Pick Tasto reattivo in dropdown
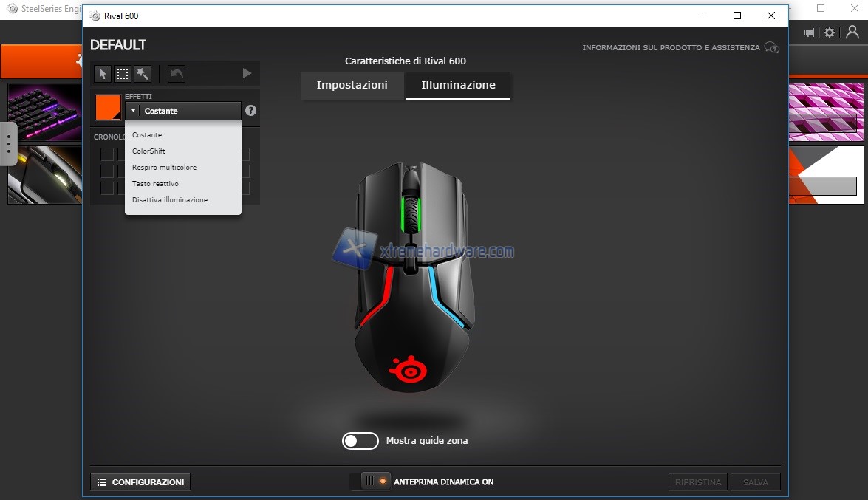Viewport: 868px width, 500px height. coord(155,184)
